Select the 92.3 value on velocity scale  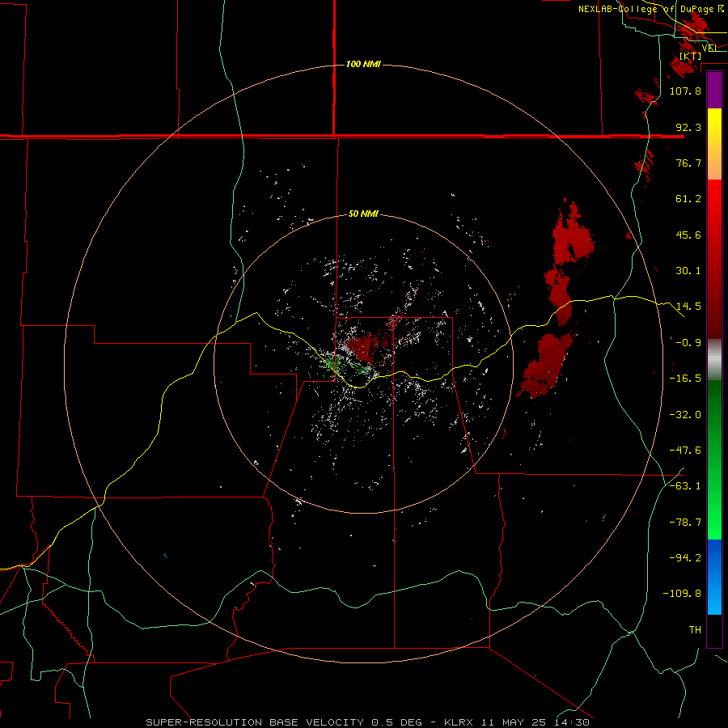[x=688, y=127]
